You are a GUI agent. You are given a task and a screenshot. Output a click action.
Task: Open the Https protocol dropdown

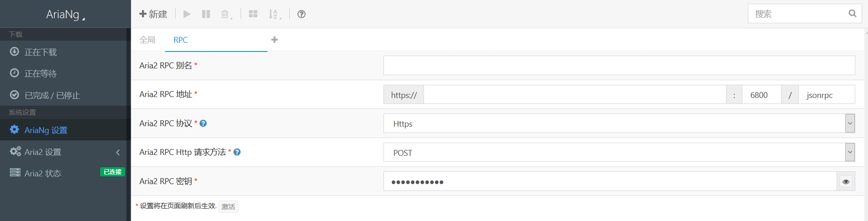pyautogui.click(x=619, y=123)
